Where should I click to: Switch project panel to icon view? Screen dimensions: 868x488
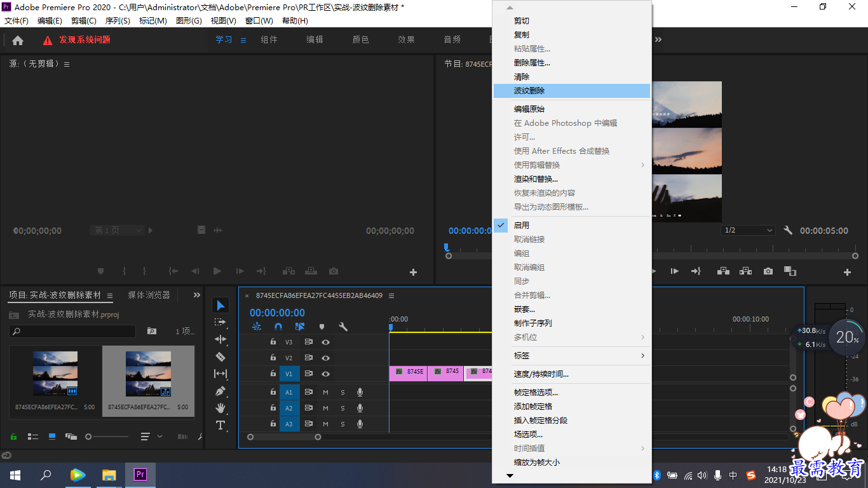(x=52, y=437)
